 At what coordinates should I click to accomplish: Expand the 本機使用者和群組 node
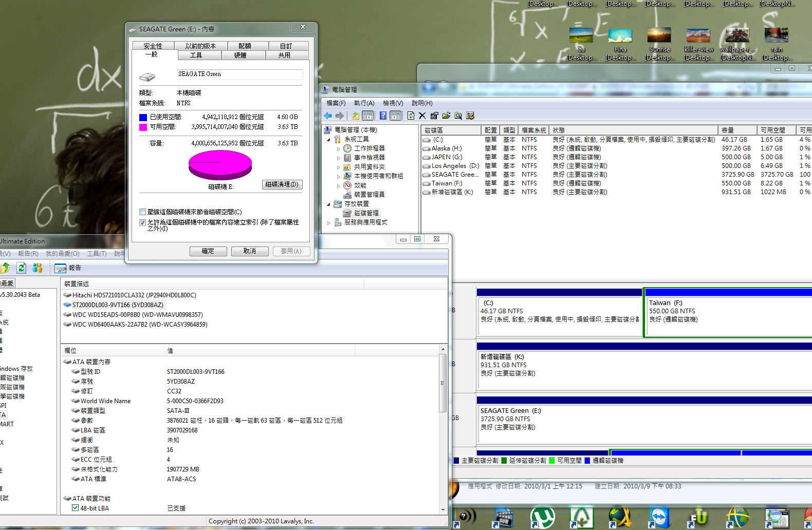(x=338, y=176)
